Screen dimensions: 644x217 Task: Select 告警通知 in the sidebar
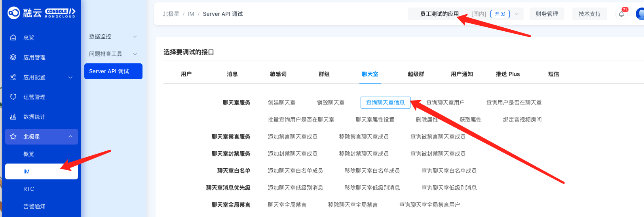coord(34,206)
